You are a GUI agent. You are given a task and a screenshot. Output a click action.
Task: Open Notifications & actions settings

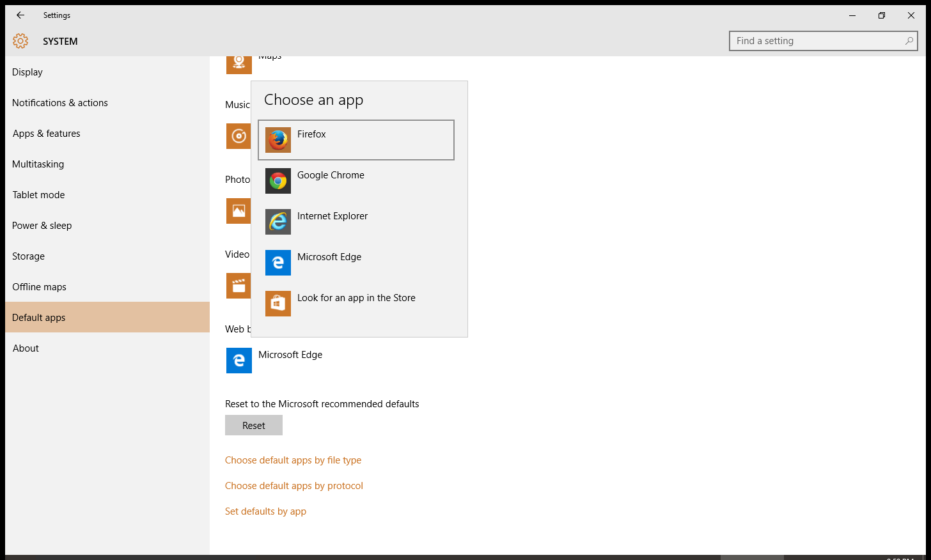coord(107,103)
